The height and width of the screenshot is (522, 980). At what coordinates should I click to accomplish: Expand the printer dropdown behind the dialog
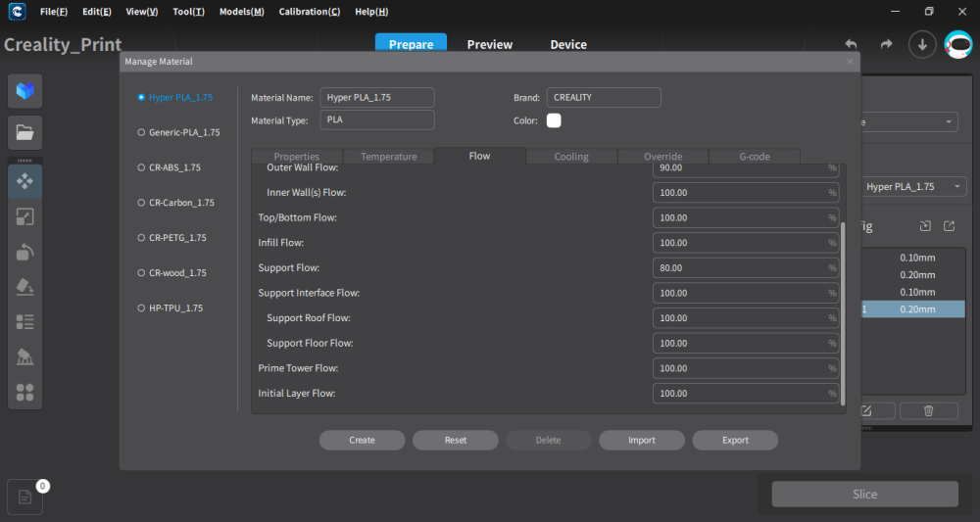(x=907, y=121)
